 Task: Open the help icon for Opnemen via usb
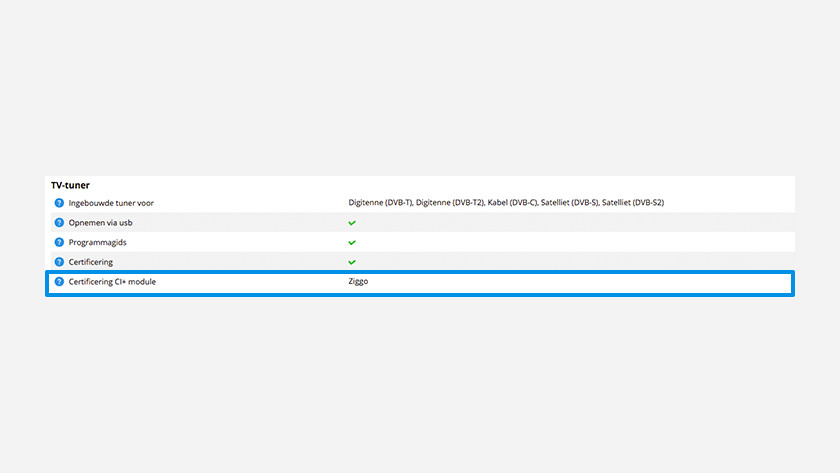59,222
